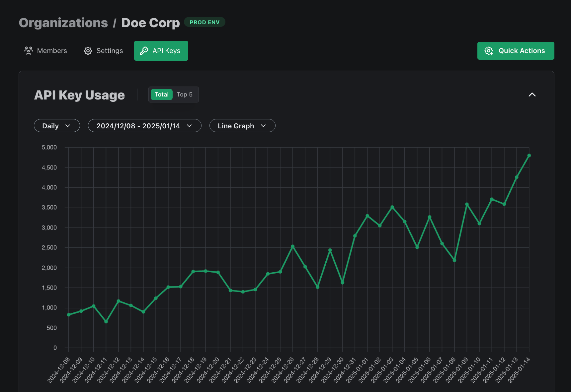Go to Organizations breadcrumb

(x=63, y=23)
